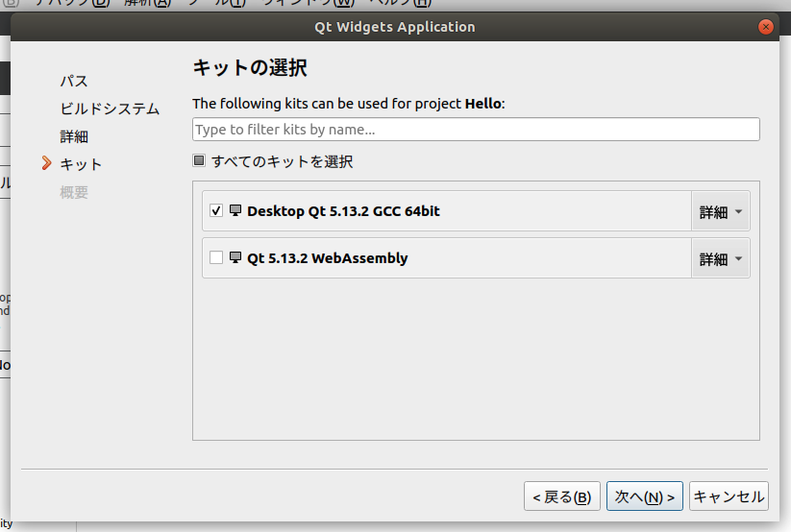791x532 pixels.
Task: Toggle すべてのキットを選択 checkbox
Action: (199, 161)
